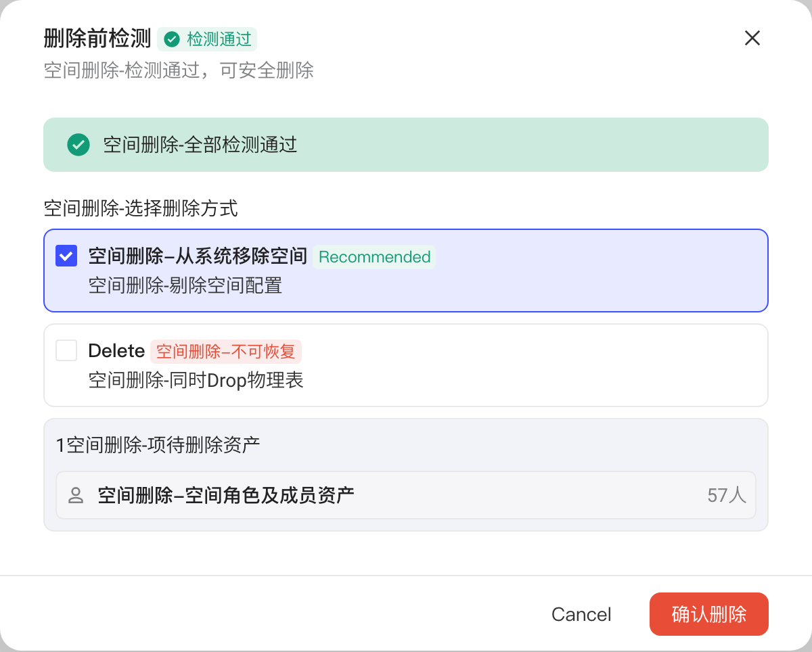Click the Recommended tag
This screenshot has width=812, height=652.
(374, 257)
